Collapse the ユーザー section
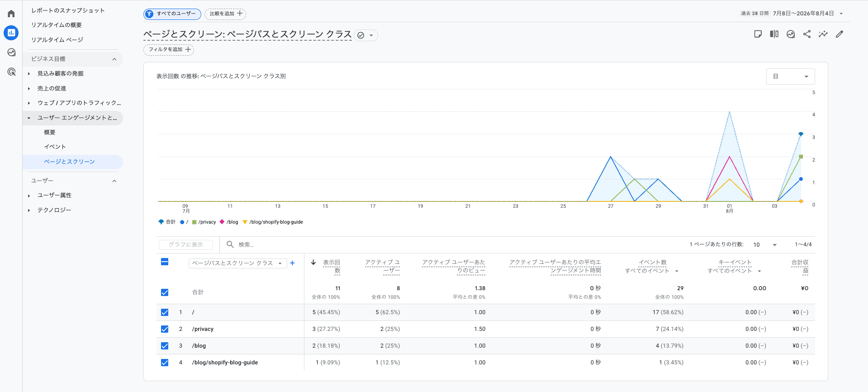 point(114,181)
